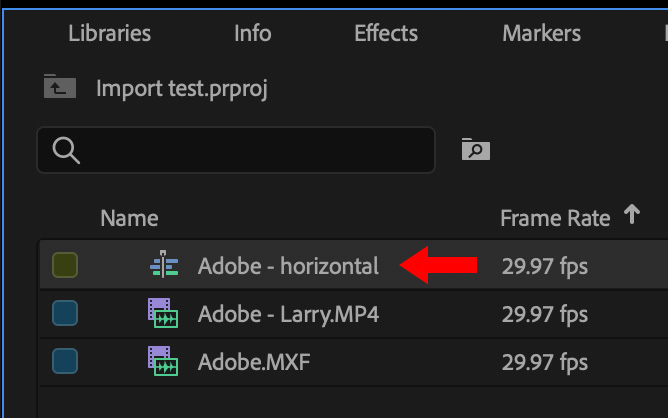Click the video clip icon for Adobe - Larry.MP4
Viewport: 668px width, 418px height.
162,314
